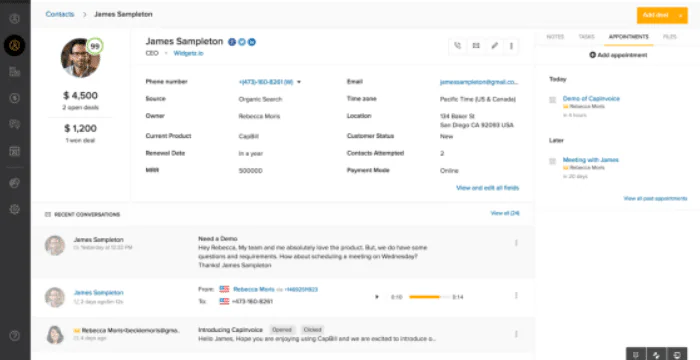Click the Introducing CapInvoice subject

(231, 330)
